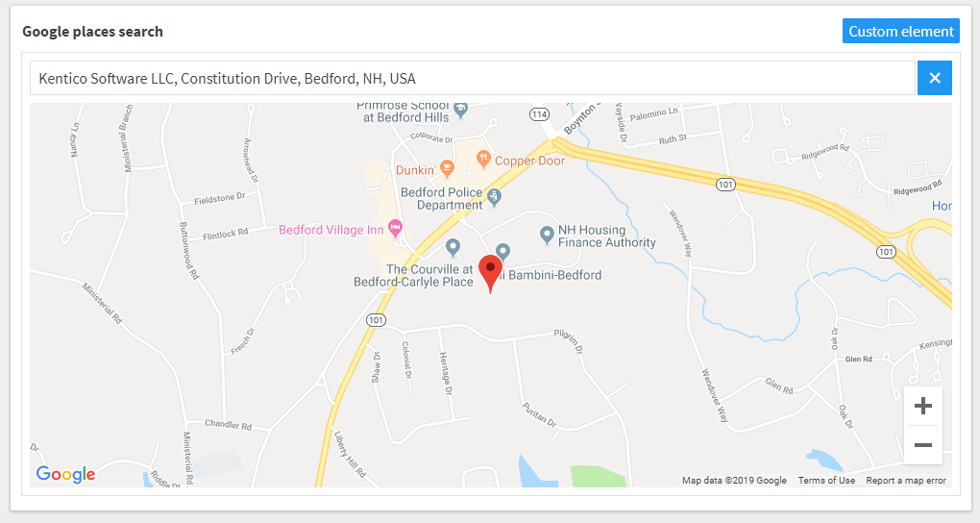Image resolution: width=980 pixels, height=523 pixels.
Task: Clear the places search with X button
Action: [x=935, y=78]
